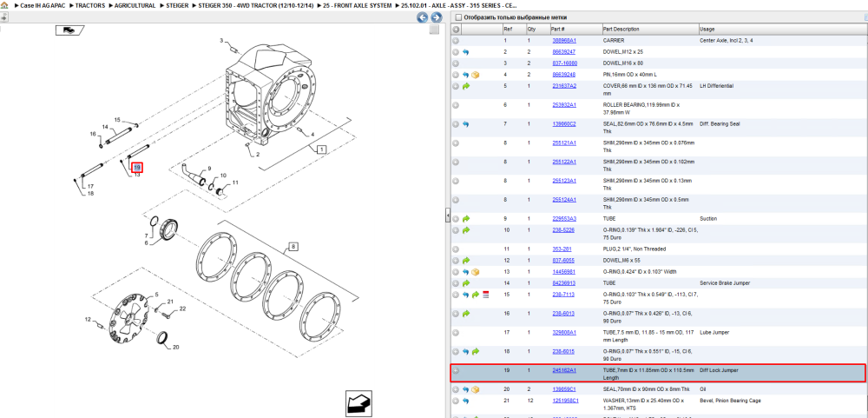Screen dimensions: 868x418
Task: Select boxed callout 8 in diagram
Action: tap(293, 247)
